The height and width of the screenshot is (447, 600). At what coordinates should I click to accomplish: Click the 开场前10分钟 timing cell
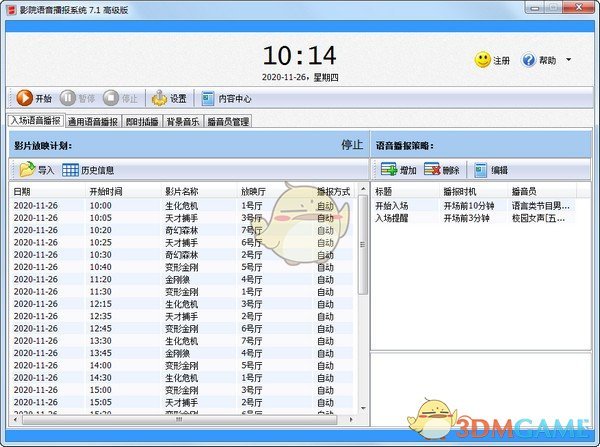pyautogui.click(x=469, y=206)
